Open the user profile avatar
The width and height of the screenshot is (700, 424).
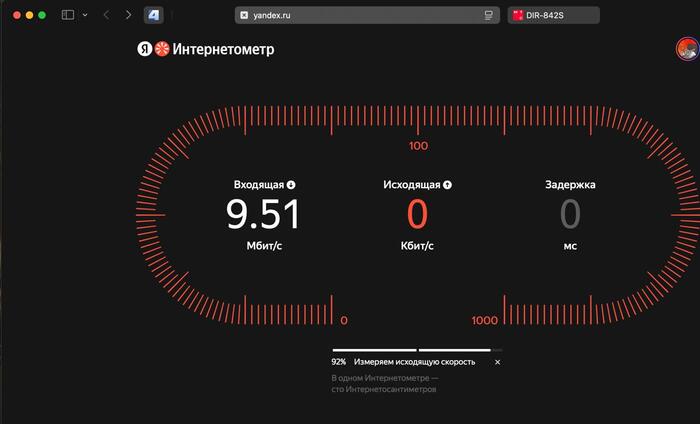(x=688, y=49)
